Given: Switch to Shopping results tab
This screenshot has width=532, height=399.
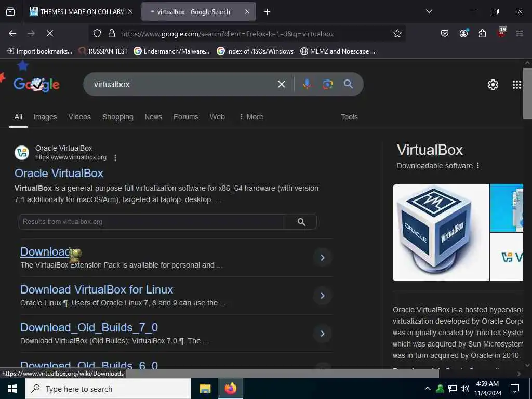Looking at the screenshot, I should (118, 117).
